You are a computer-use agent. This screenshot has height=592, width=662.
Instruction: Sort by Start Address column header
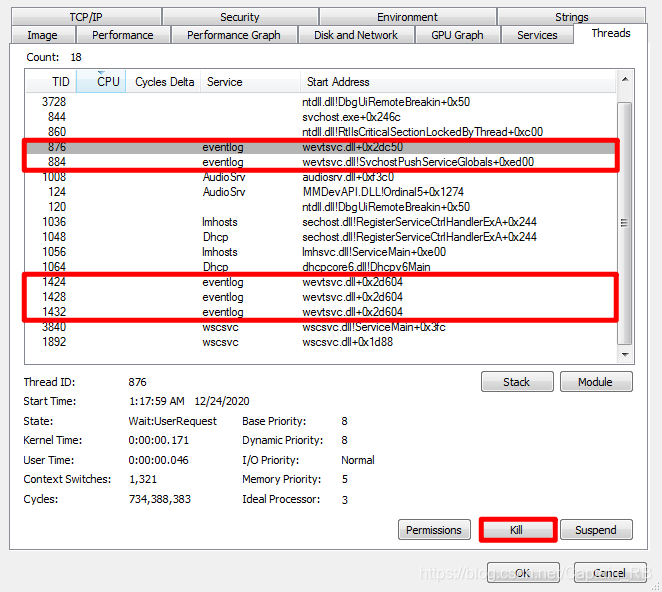[336, 82]
